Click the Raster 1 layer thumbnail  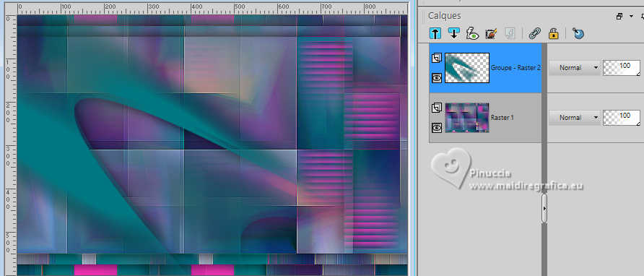467,118
